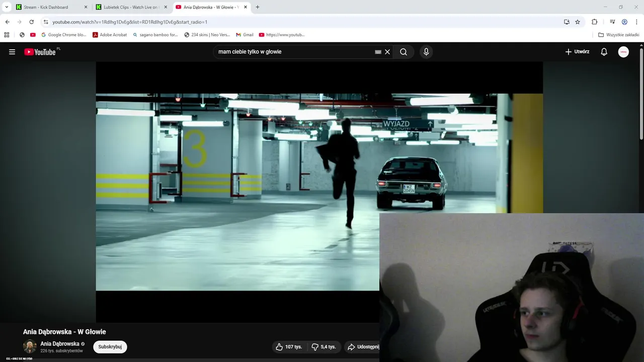Go forward in browser history
The width and height of the screenshot is (644, 362).
click(x=19, y=22)
